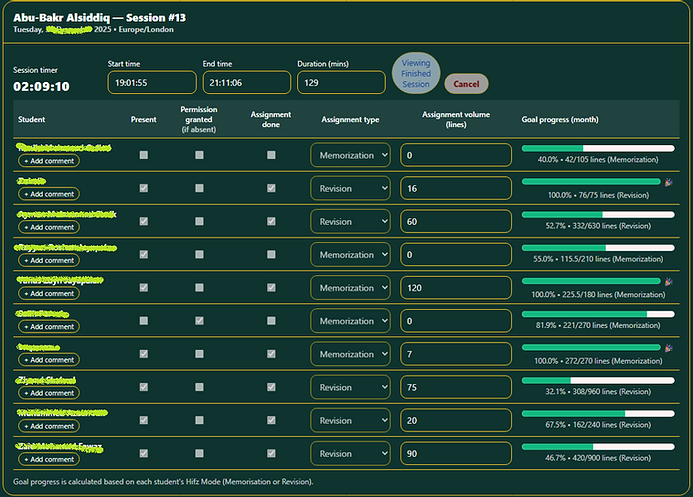693x497 pixels.
Task: Click the celebration icon beside 76/75 lines progress
Action: pyautogui.click(x=668, y=182)
